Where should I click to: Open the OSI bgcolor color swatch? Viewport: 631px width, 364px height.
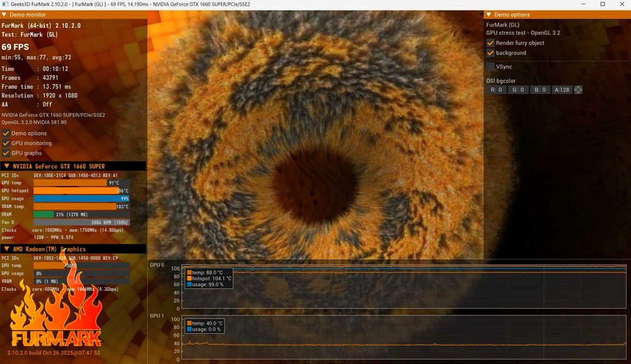click(578, 90)
